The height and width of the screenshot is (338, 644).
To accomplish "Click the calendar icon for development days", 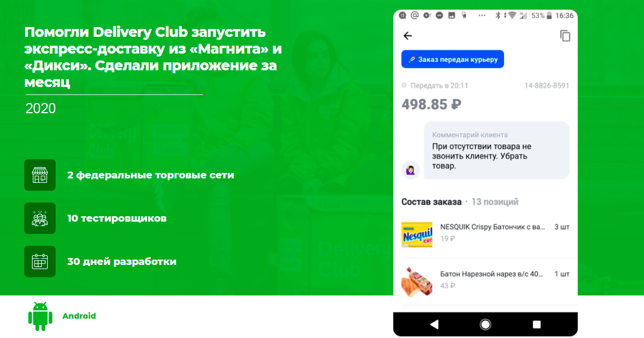I will coord(40,262).
